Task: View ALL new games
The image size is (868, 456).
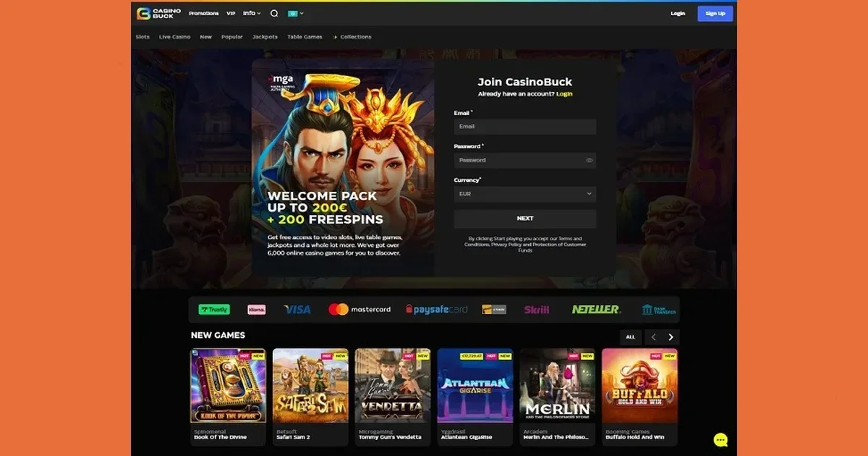Action: point(631,337)
